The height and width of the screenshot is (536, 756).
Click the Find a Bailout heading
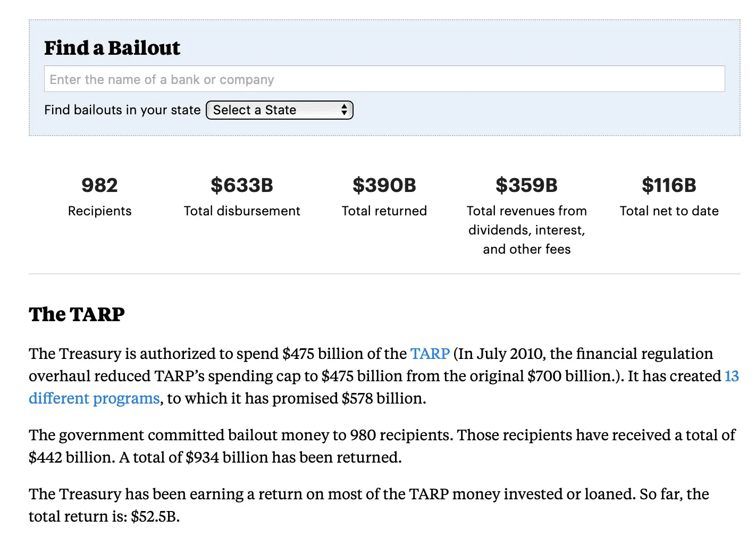tap(112, 48)
